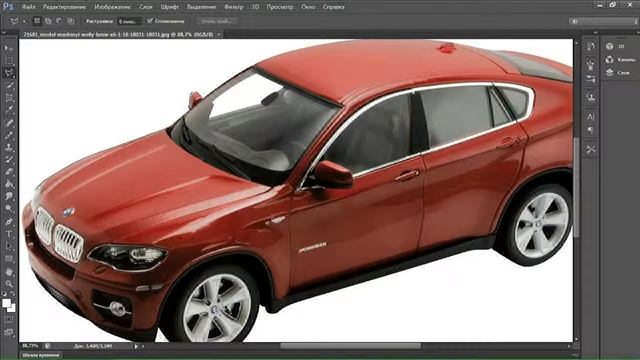Open the Выделение menu
Image resolution: width=640 pixels, height=360 pixels.
tap(201, 7)
